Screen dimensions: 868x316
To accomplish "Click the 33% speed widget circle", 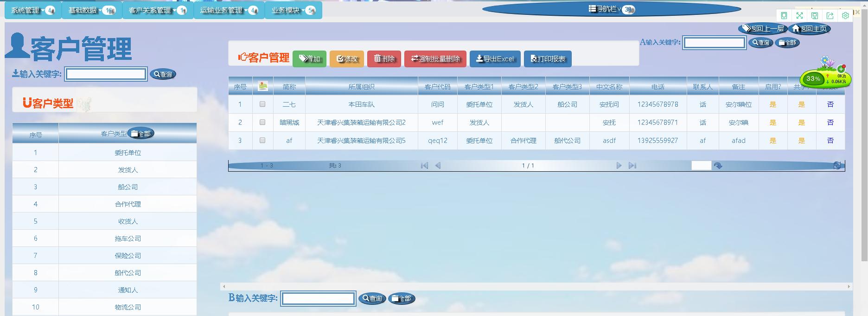I will (813, 79).
